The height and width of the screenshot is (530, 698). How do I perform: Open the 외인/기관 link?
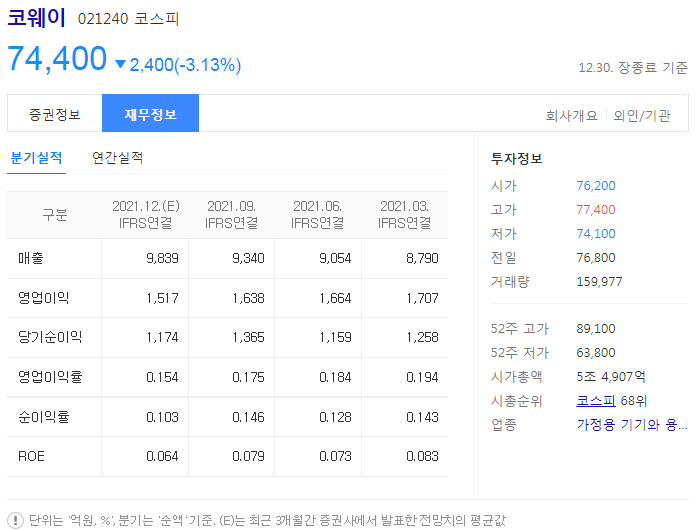(x=641, y=116)
